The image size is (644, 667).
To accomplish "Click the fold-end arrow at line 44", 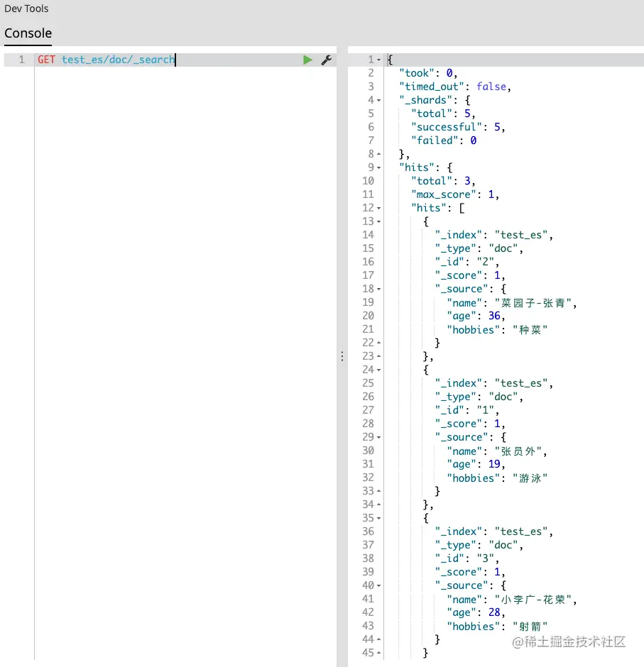I will [x=379, y=639].
